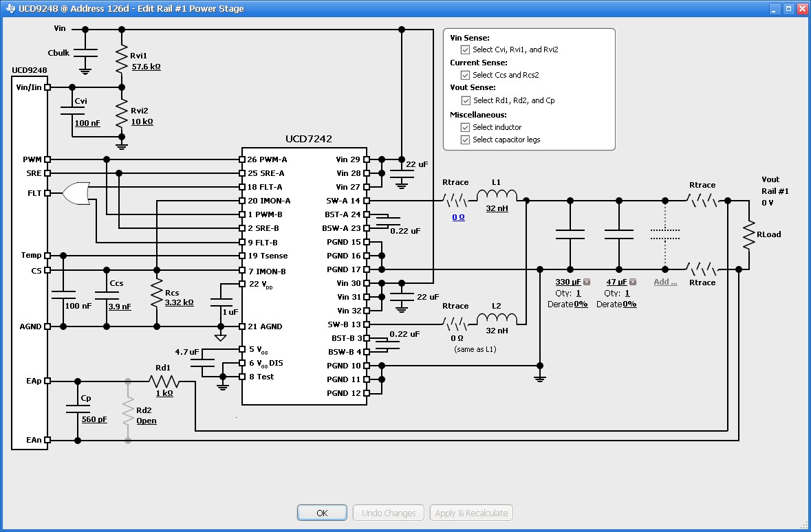
Task: Remove the 47 µF capacitor leg
Action: point(633,282)
